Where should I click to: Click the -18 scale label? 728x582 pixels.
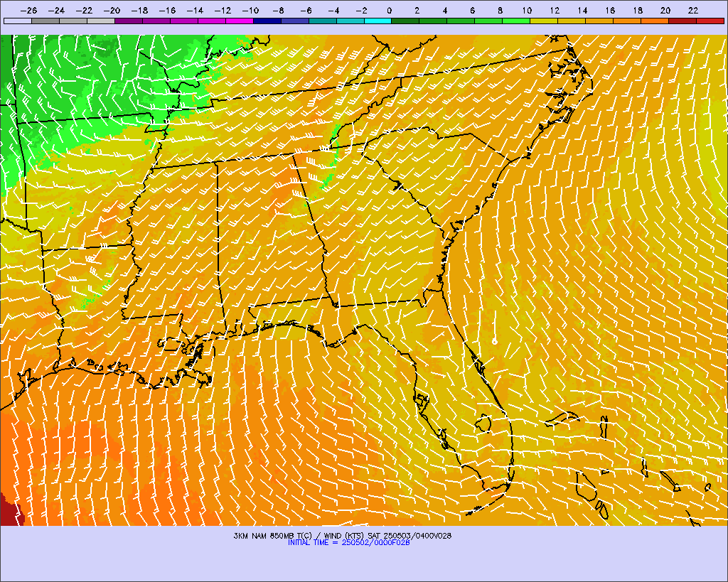pyautogui.click(x=140, y=11)
